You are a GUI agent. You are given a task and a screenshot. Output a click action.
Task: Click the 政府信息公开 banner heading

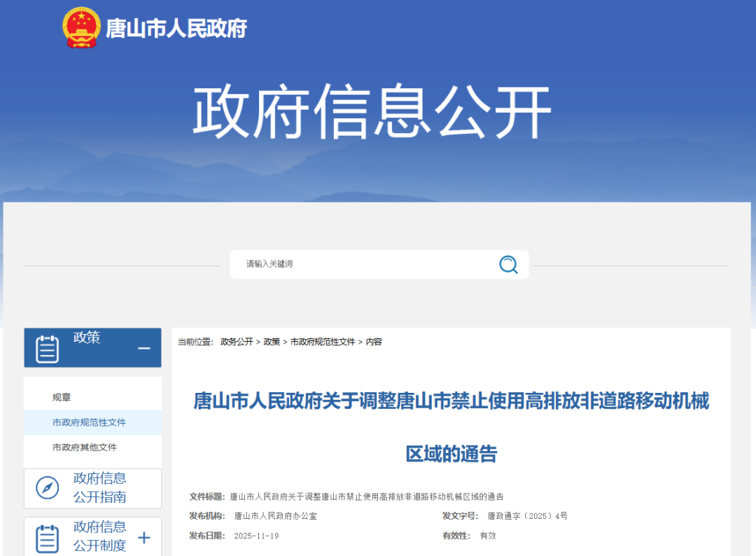point(372,113)
